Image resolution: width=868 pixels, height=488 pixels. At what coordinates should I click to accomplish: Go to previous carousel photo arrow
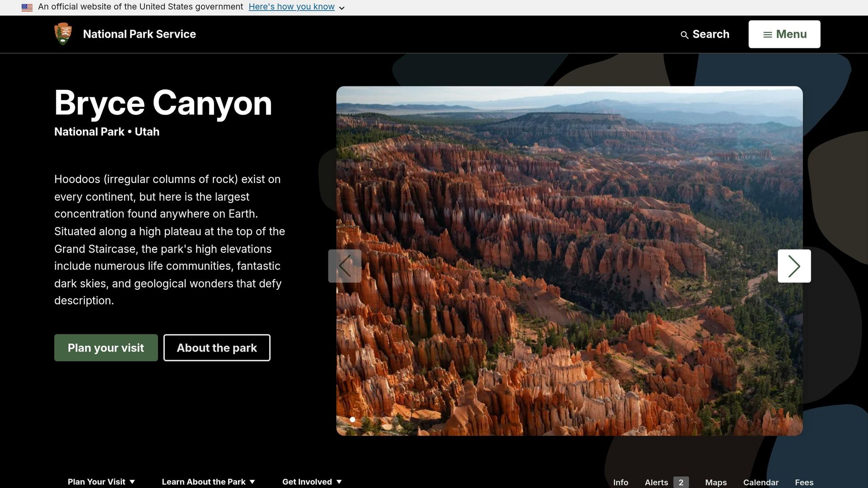[345, 266]
